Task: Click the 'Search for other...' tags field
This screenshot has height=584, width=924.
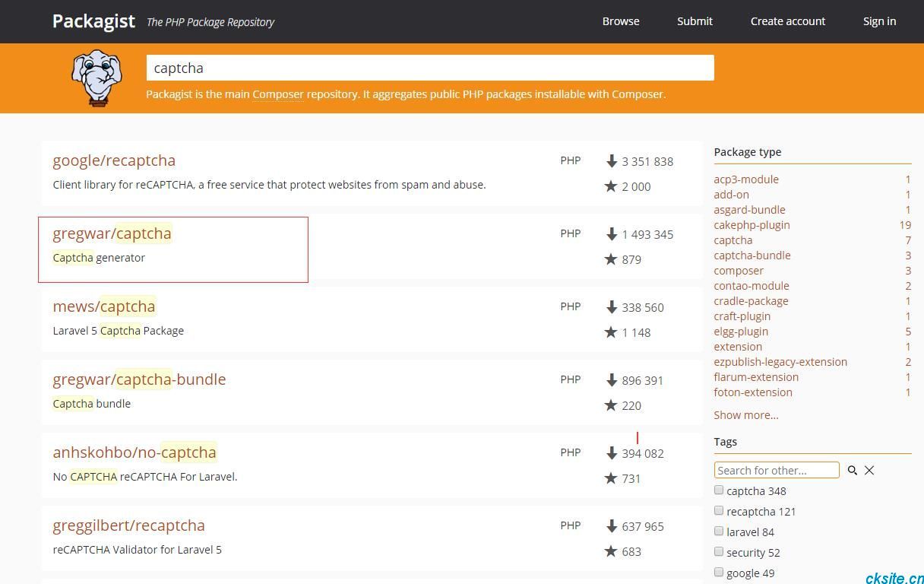Action: click(x=777, y=470)
